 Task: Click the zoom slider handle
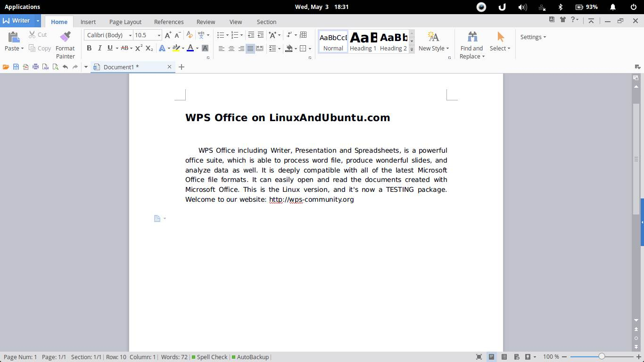coord(602,357)
